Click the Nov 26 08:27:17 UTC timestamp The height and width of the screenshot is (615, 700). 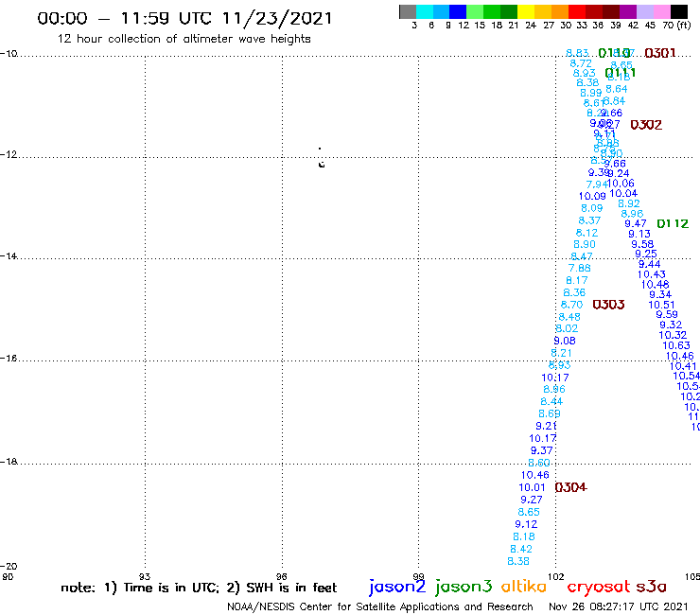coord(619,607)
